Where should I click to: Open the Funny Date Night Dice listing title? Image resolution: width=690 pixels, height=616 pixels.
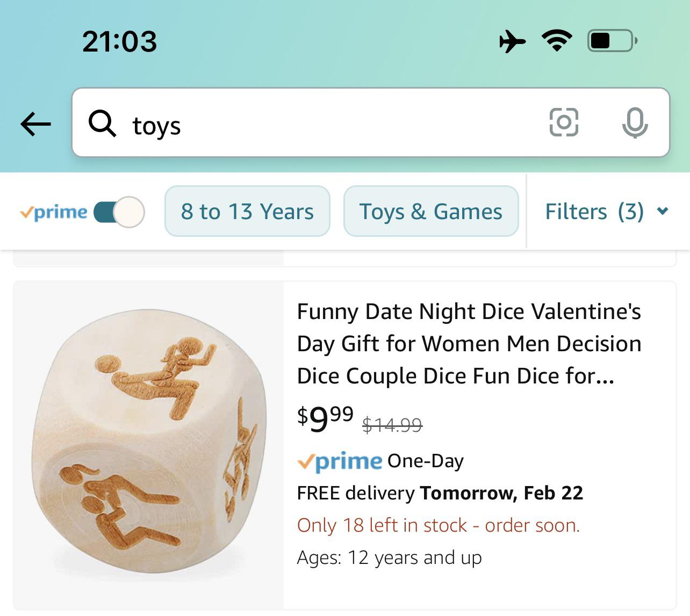[469, 343]
